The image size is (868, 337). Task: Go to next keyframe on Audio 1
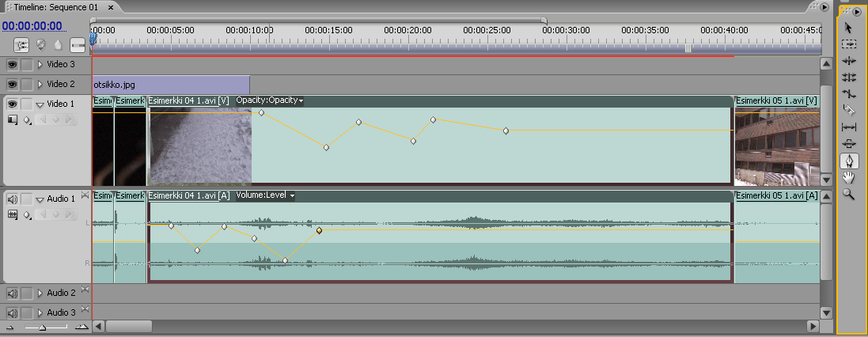coord(69,214)
